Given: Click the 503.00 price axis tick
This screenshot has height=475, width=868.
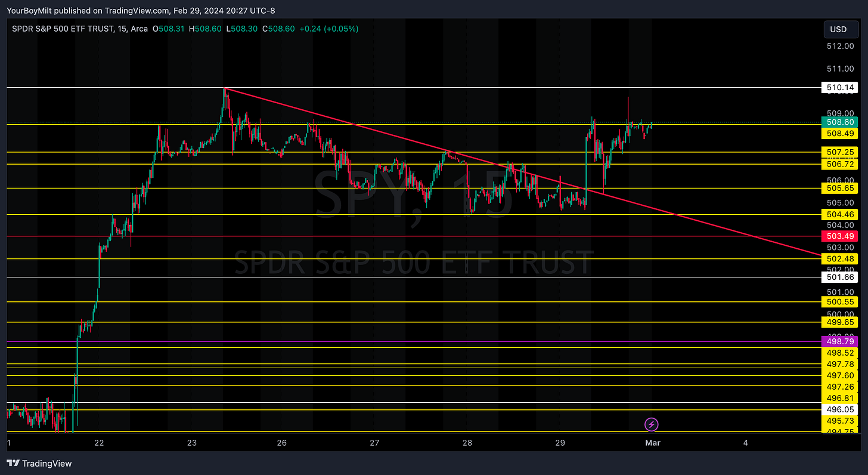Looking at the screenshot, I should tap(840, 247).
